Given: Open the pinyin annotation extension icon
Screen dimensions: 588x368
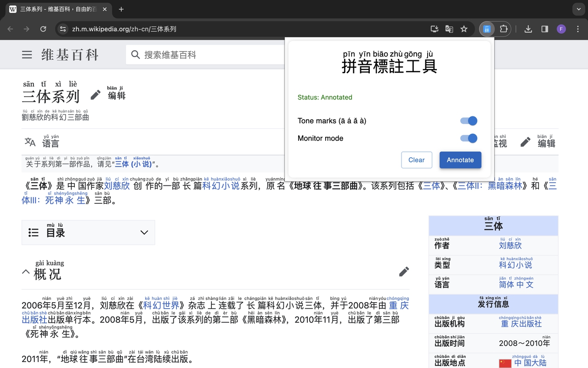Looking at the screenshot, I should (487, 29).
